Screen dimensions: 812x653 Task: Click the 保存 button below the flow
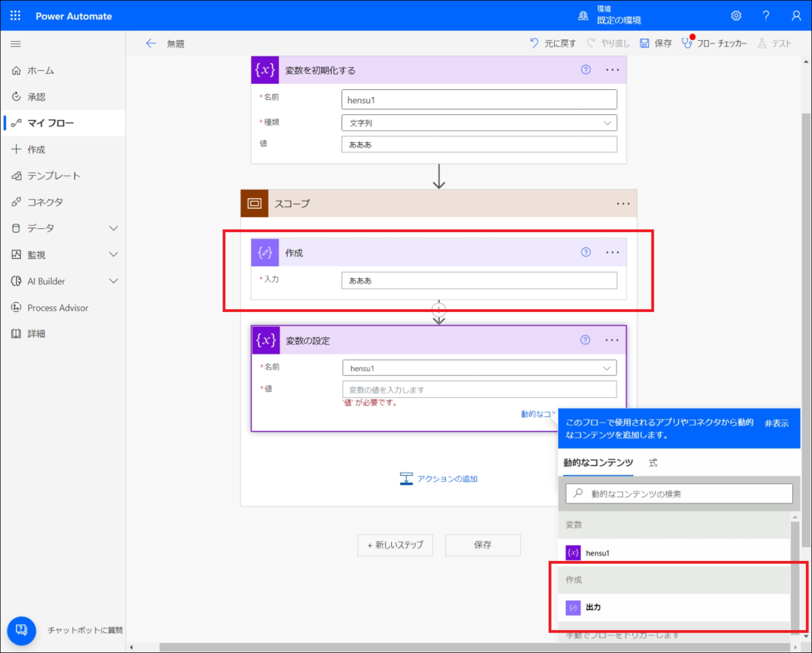coord(482,545)
